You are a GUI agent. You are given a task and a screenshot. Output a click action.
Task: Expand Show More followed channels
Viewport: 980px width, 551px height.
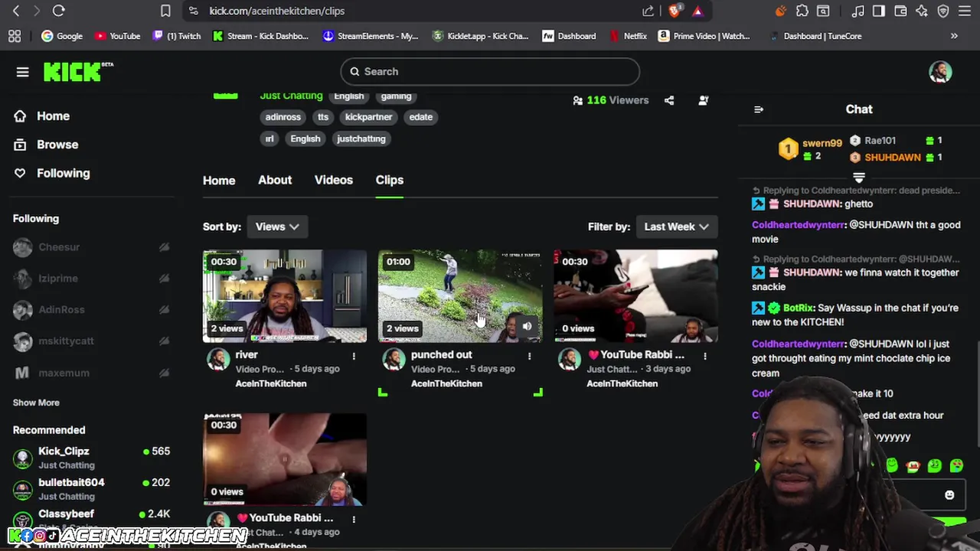coord(36,403)
